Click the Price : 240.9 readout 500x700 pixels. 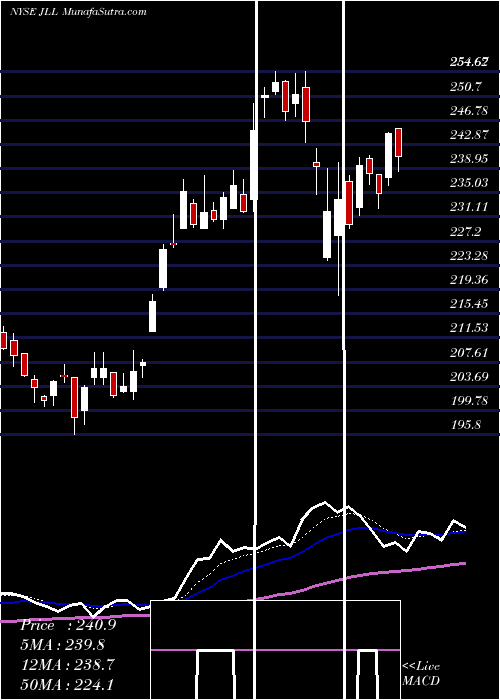69,625
